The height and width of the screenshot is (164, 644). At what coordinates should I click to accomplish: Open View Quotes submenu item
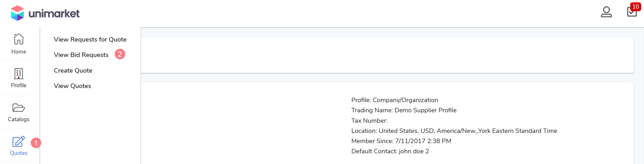coord(72,86)
